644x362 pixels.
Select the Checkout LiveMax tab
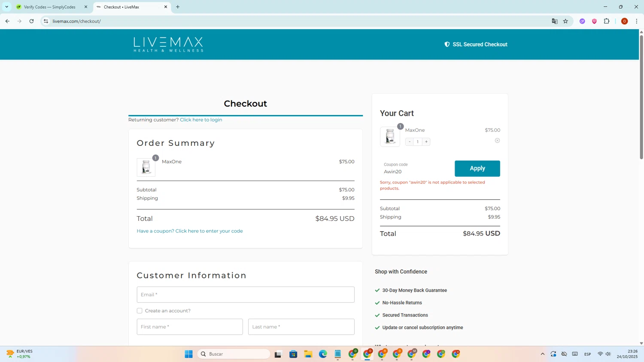[131, 7]
